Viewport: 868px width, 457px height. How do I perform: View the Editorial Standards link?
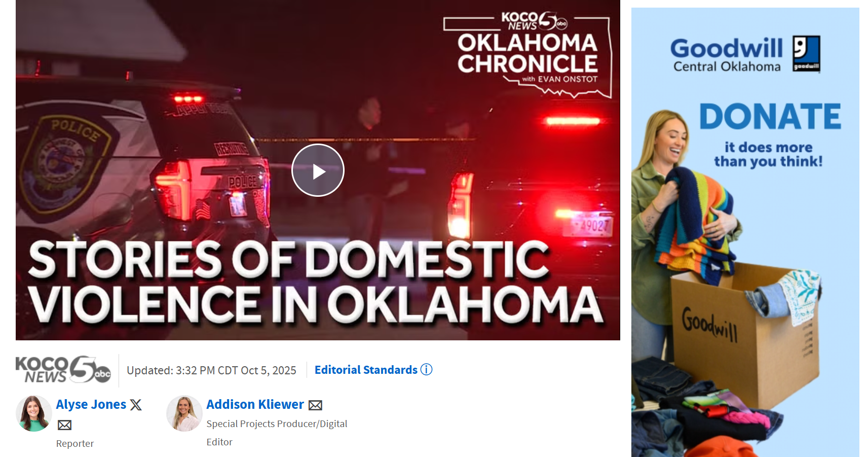pos(366,370)
